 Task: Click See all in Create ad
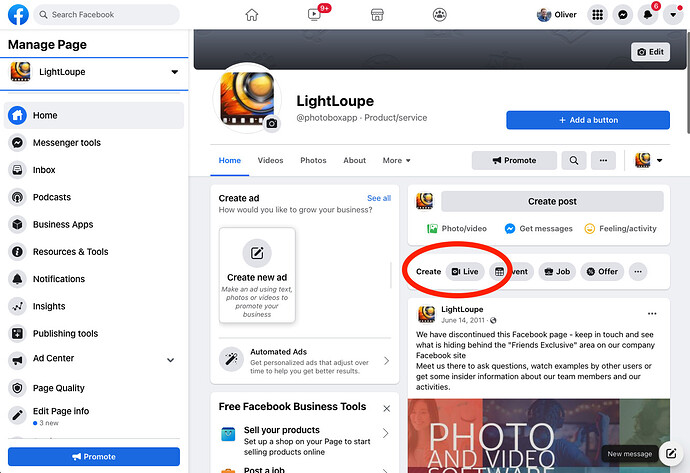pos(379,198)
